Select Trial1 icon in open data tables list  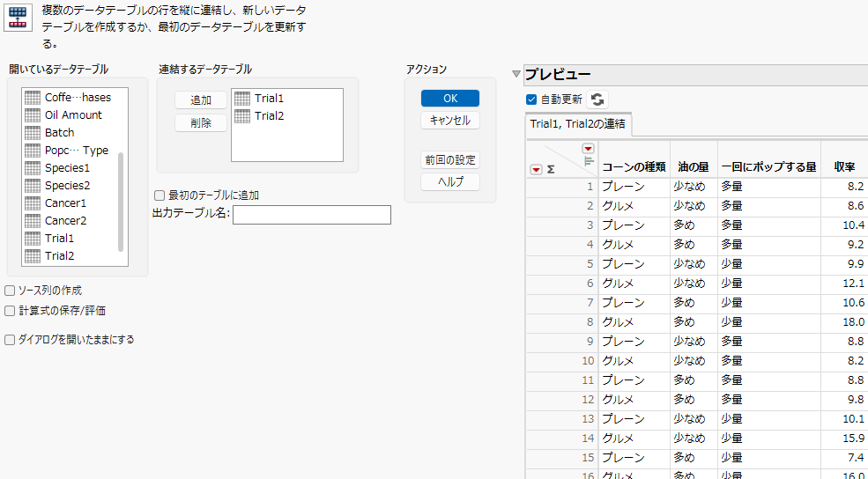coord(33,239)
